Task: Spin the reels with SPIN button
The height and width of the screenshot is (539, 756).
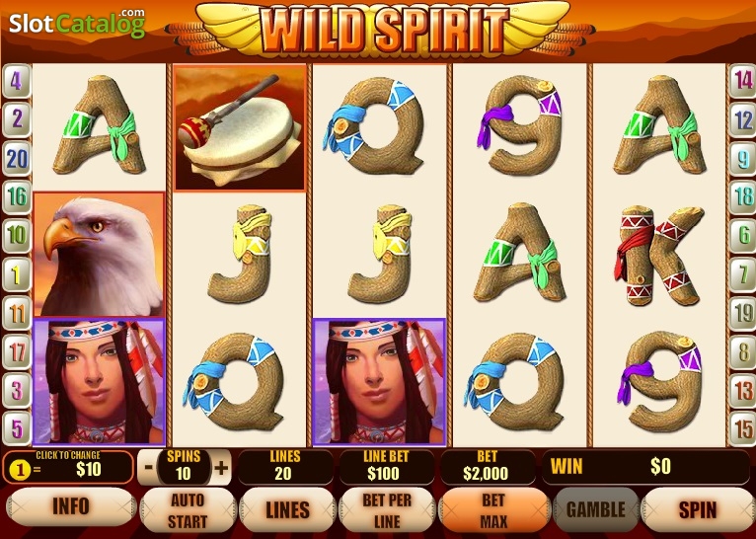Action: pyautogui.click(x=698, y=509)
